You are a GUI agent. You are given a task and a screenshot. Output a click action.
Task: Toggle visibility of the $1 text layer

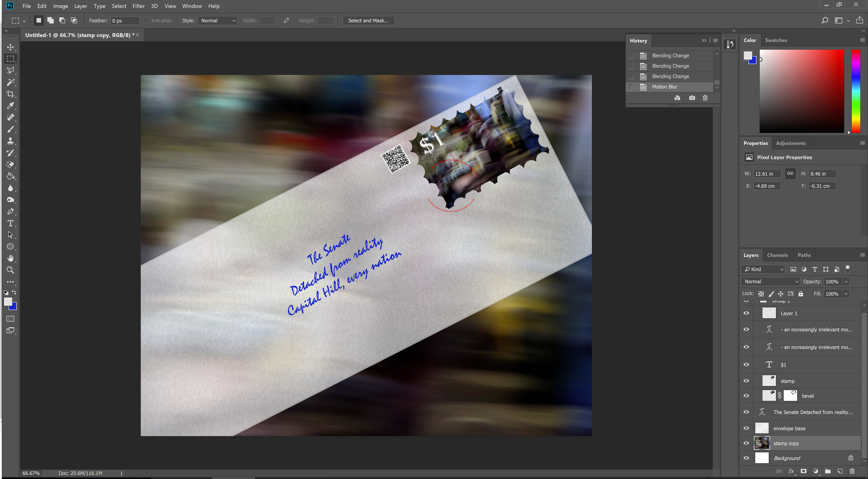click(746, 364)
